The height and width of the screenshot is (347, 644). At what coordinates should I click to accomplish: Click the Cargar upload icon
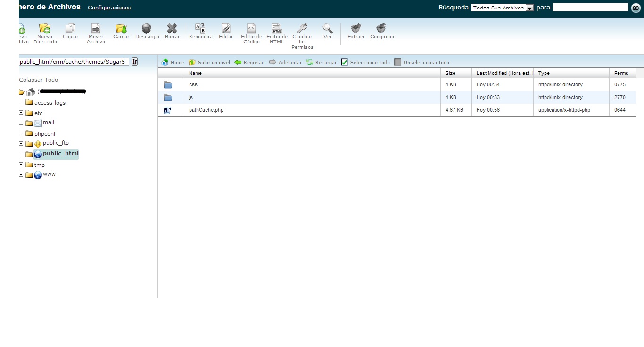pyautogui.click(x=121, y=29)
